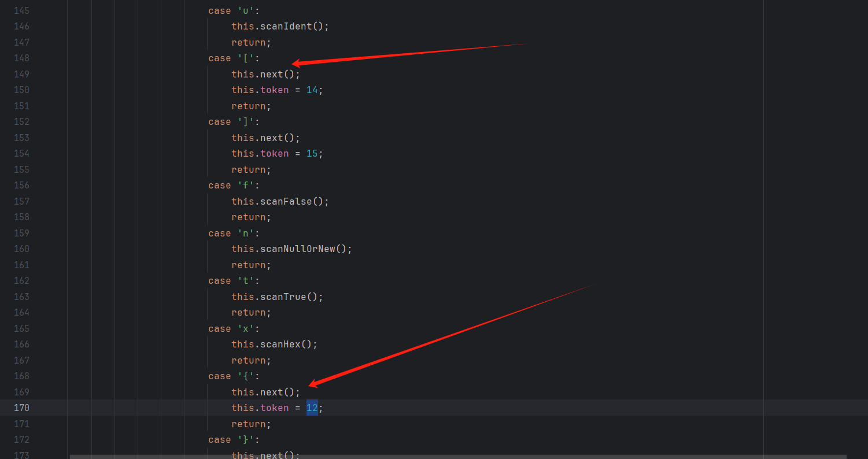868x459 pixels.
Task: Click the token field on line 154
Action: (x=275, y=153)
